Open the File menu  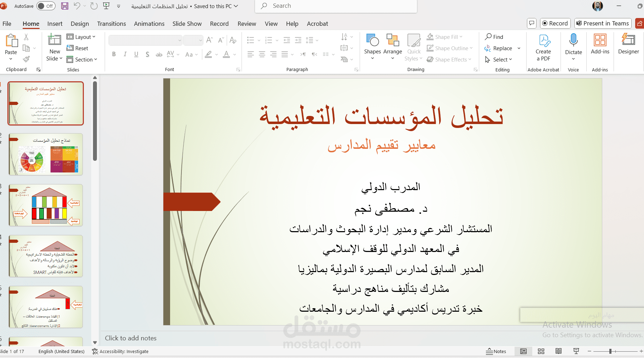(7, 24)
